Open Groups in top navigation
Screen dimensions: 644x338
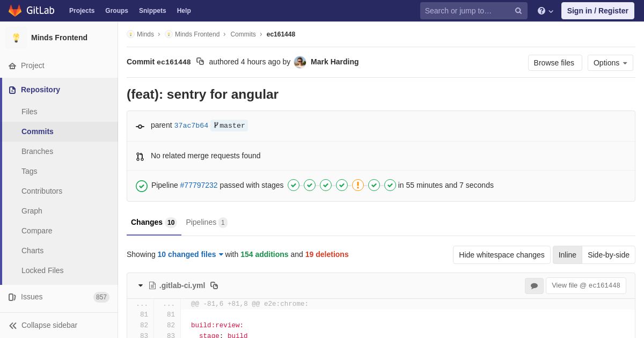click(x=116, y=11)
